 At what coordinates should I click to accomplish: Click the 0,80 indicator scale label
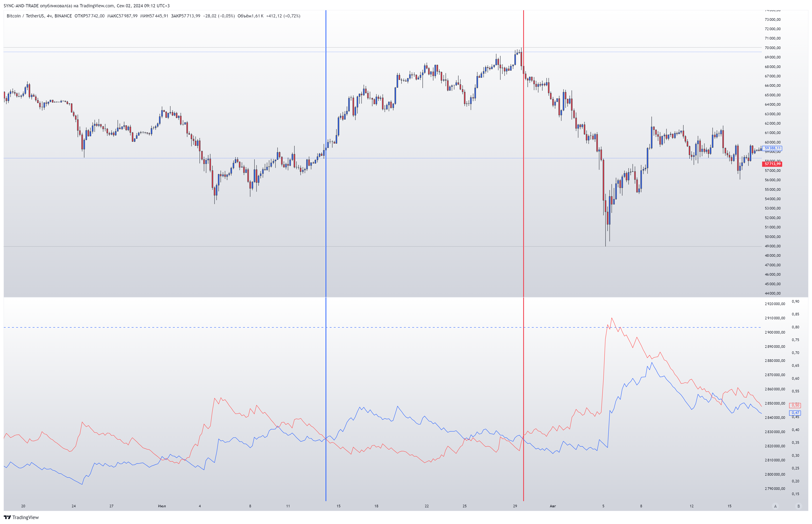(x=795, y=327)
